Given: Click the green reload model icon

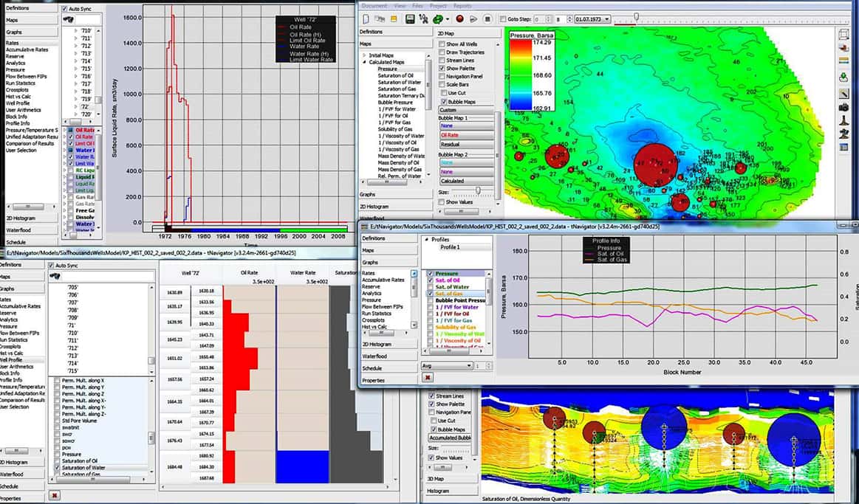Looking at the screenshot, I should (437, 19).
